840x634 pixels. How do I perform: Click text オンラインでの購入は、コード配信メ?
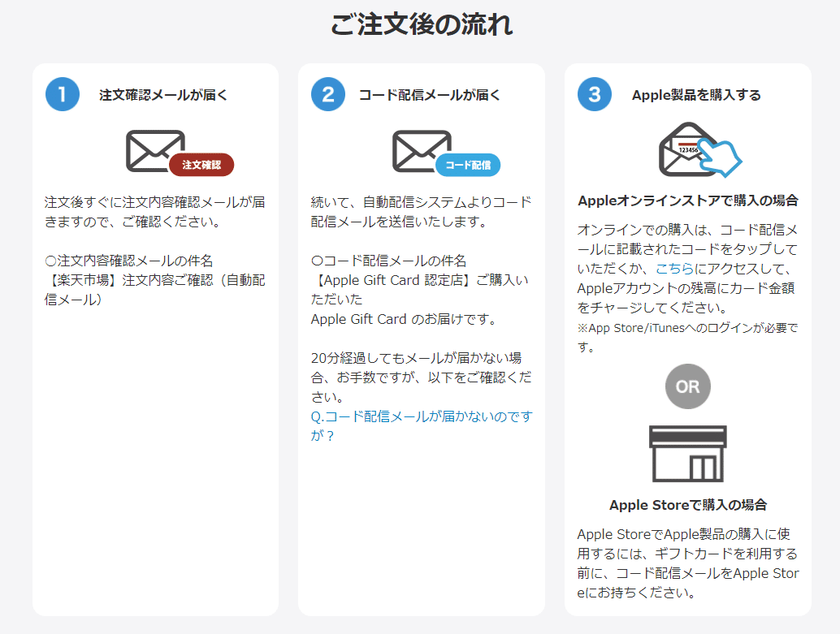click(x=687, y=230)
